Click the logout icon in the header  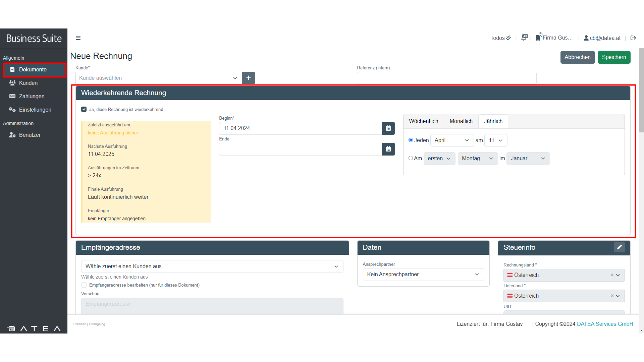[x=633, y=38]
